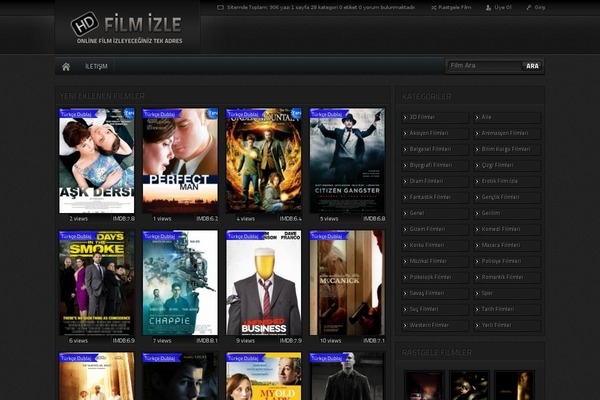The image size is (600, 400).
Task: Select the Polisiye Filmleri category
Action: (507, 261)
